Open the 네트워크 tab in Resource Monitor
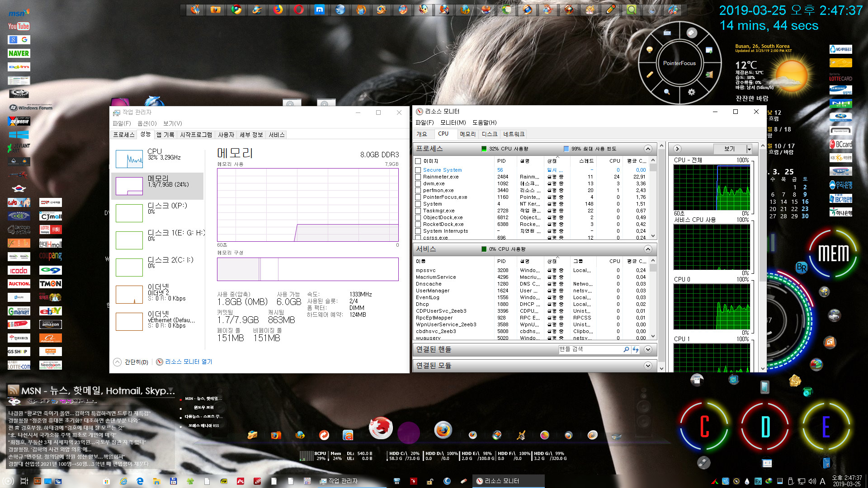Image resolution: width=868 pixels, height=488 pixels. tap(514, 134)
